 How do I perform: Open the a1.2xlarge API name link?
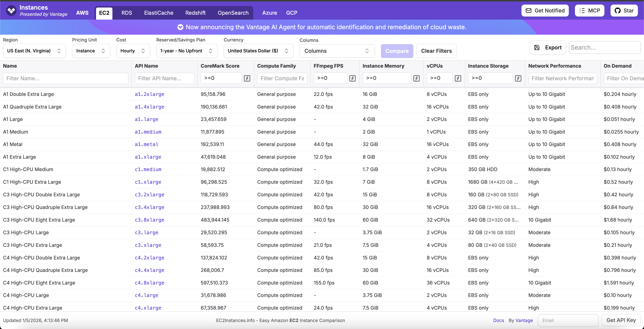(x=149, y=94)
